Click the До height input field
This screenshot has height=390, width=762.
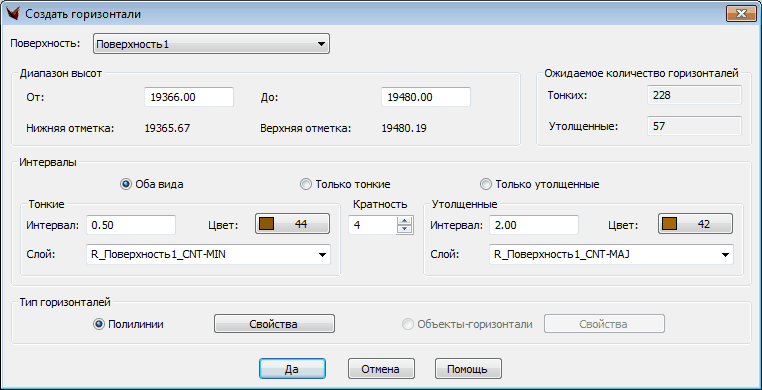tap(426, 97)
